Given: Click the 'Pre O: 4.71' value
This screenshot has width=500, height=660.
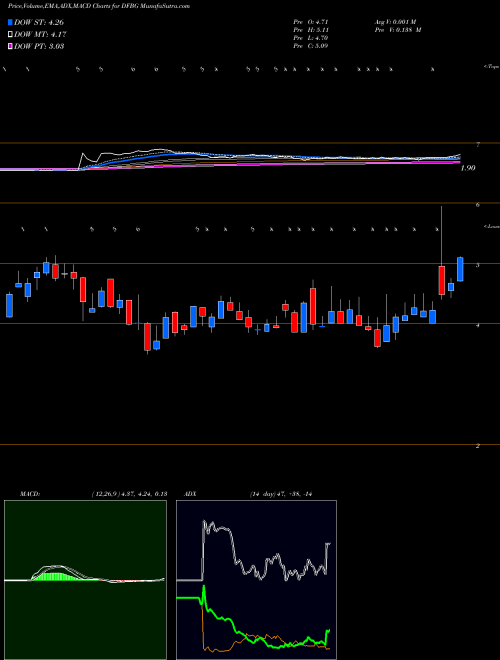Looking at the screenshot, I should click(x=311, y=21).
